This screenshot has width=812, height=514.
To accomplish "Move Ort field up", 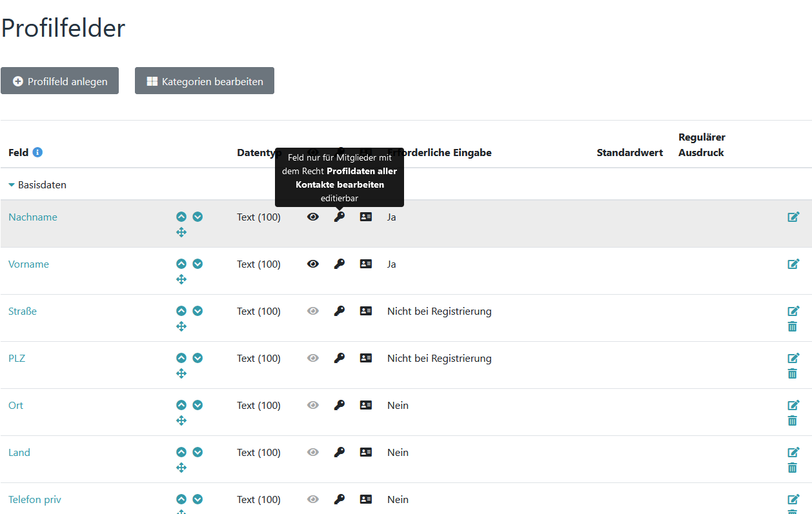I will 181,405.
